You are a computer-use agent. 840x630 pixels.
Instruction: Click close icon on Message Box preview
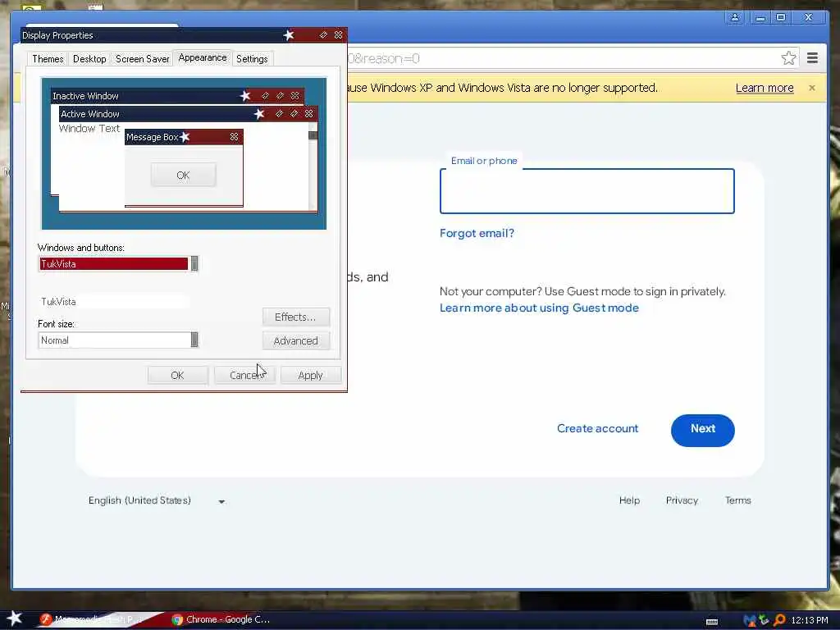pyautogui.click(x=234, y=137)
